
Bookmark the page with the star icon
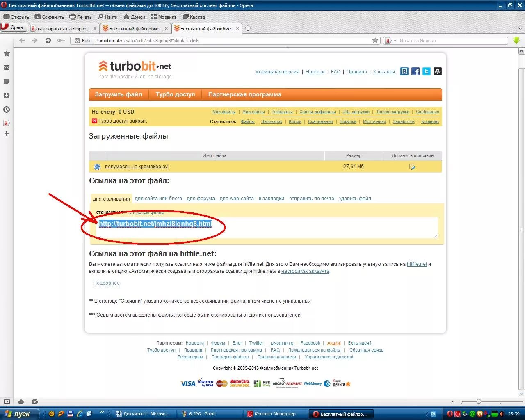[375, 41]
